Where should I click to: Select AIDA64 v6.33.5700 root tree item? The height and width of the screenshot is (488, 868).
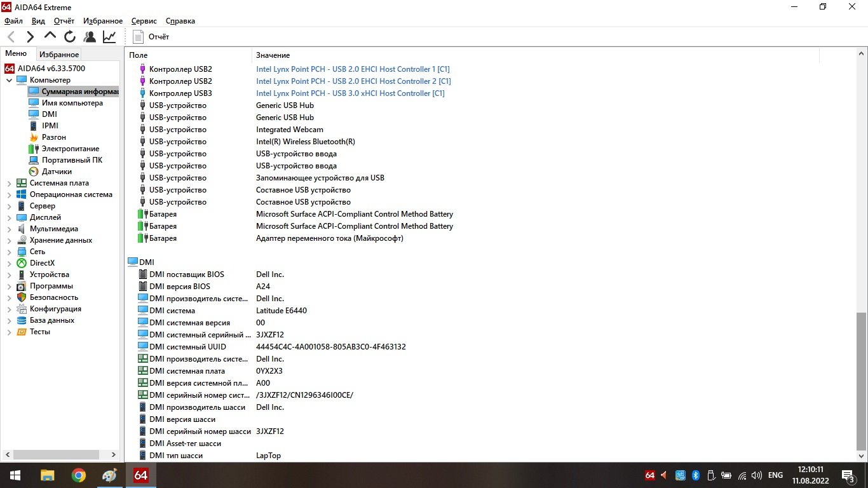(51, 69)
